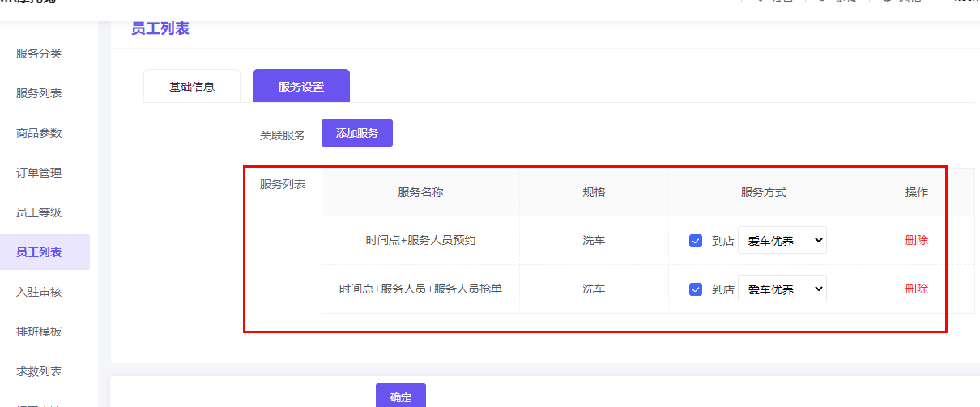The image size is (980, 407).
Task: Open 订单管理 in the sidebar
Action: tap(39, 173)
